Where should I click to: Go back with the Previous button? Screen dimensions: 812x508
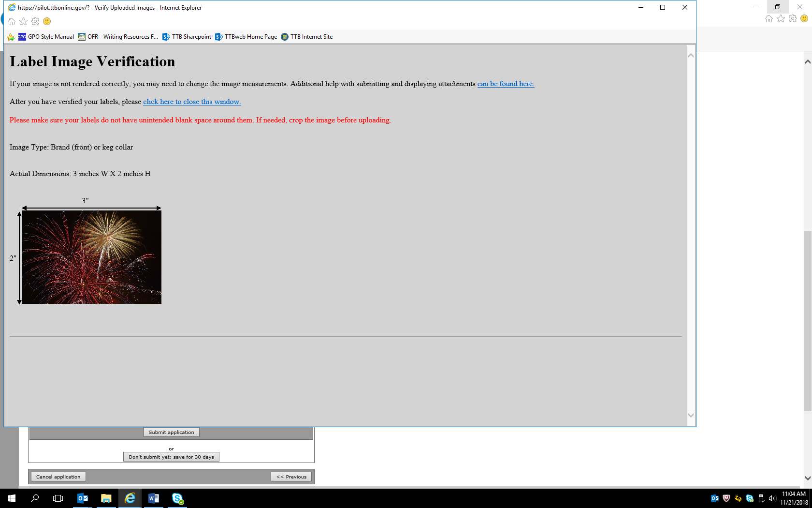(291, 477)
